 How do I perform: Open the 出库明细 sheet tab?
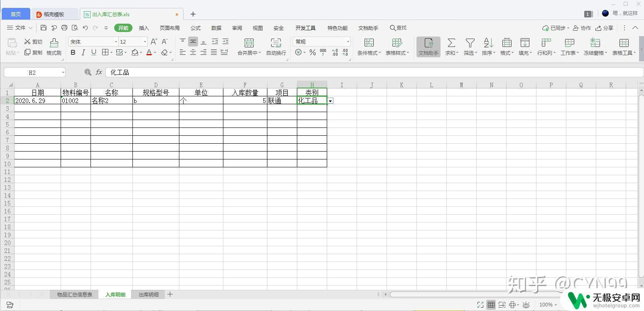click(148, 294)
